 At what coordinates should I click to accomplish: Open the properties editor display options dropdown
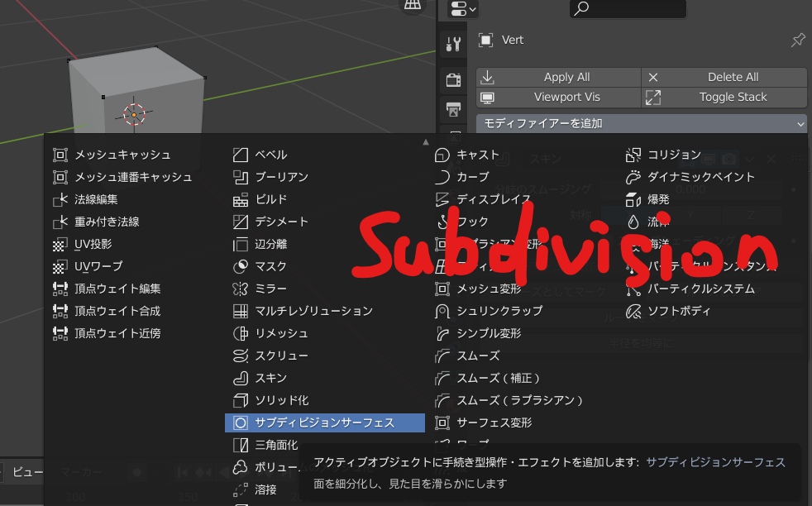point(462,9)
